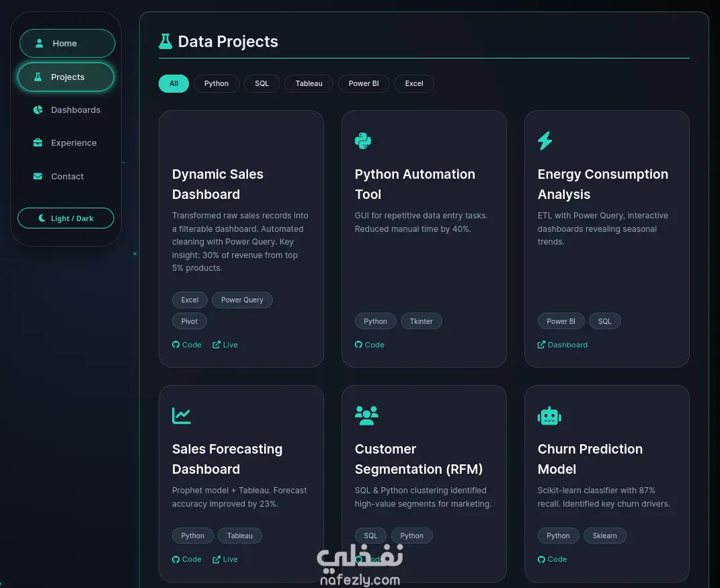Click GitHub icon on Sales Forecasting card
Image resolution: width=720 pixels, height=588 pixels.
point(176,559)
